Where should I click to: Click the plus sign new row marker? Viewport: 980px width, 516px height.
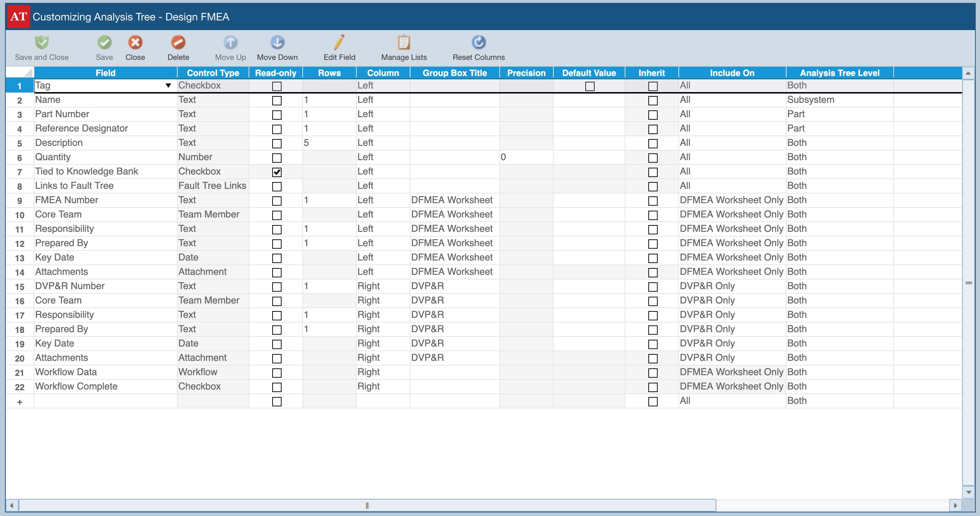pos(20,401)
